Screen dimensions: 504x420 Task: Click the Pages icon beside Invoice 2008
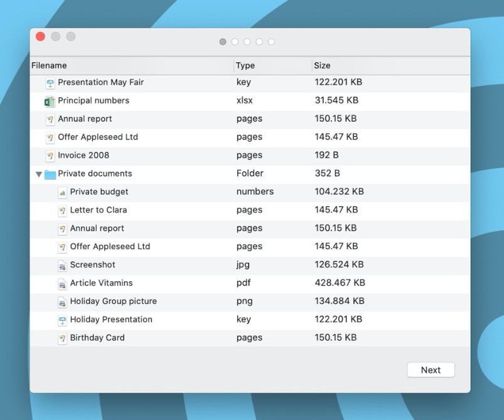click(x=50, y=156)
